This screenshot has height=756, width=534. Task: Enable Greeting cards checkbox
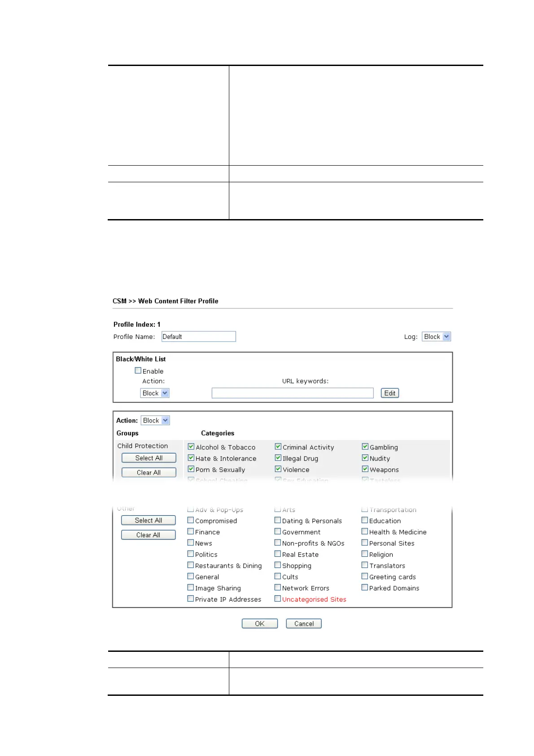[x=365, y=576]
